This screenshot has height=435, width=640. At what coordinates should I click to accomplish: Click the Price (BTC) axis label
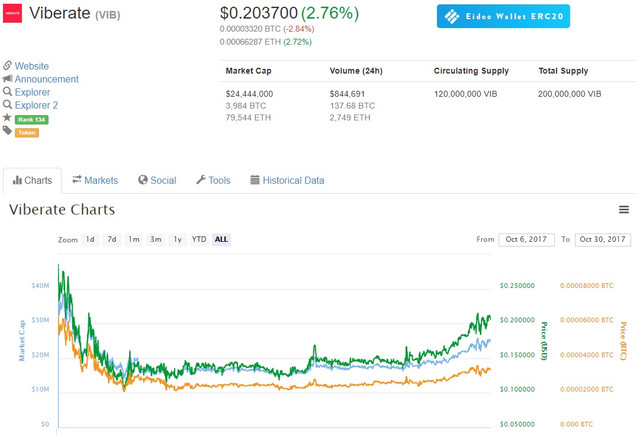tap(623, 341)
